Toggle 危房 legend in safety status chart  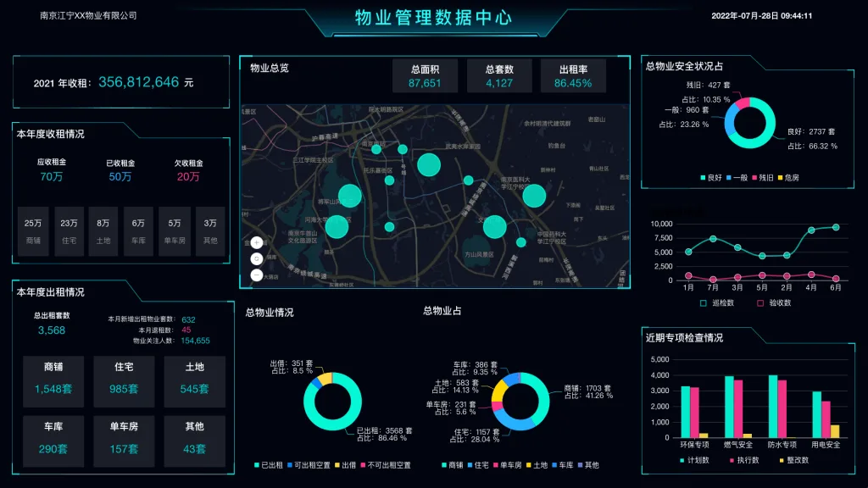[788, 178]
